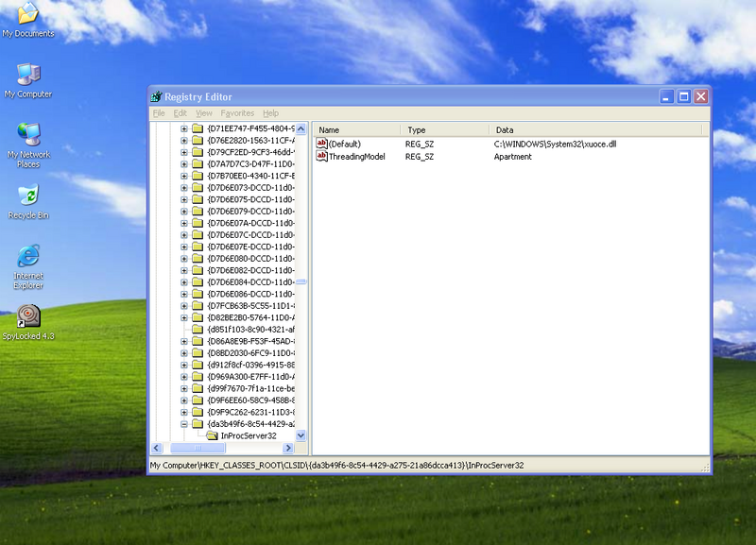Click the Internet Explorer desktop icon
Viewport: 756px width, 545px height.
tap(28, 267)
